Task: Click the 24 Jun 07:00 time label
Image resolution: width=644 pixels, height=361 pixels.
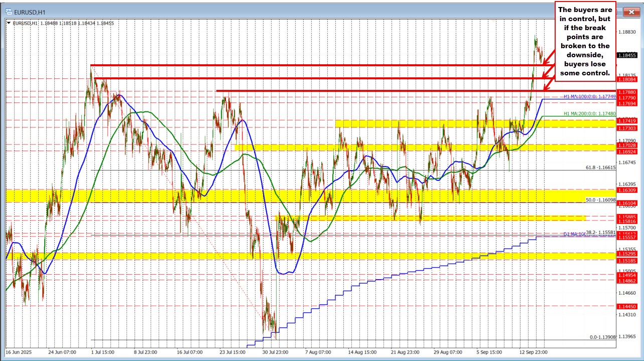Action: (63, 352)
